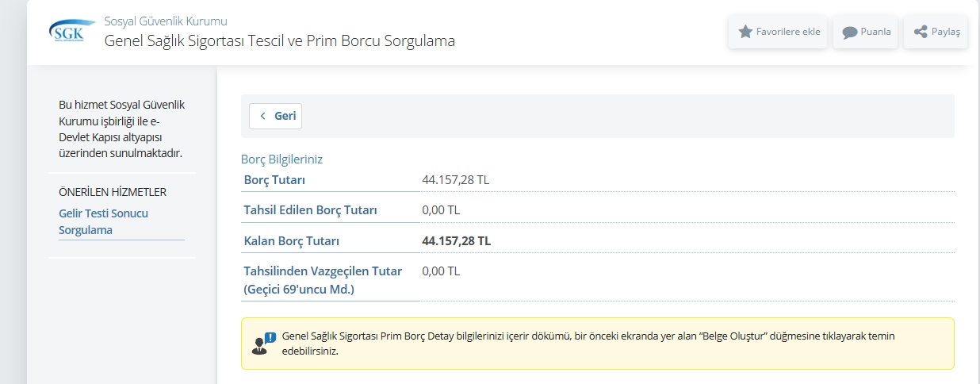Click the star icon for Favorilere ekle
The width and height of the screenshot is (980, 384).
coord(745,32)
